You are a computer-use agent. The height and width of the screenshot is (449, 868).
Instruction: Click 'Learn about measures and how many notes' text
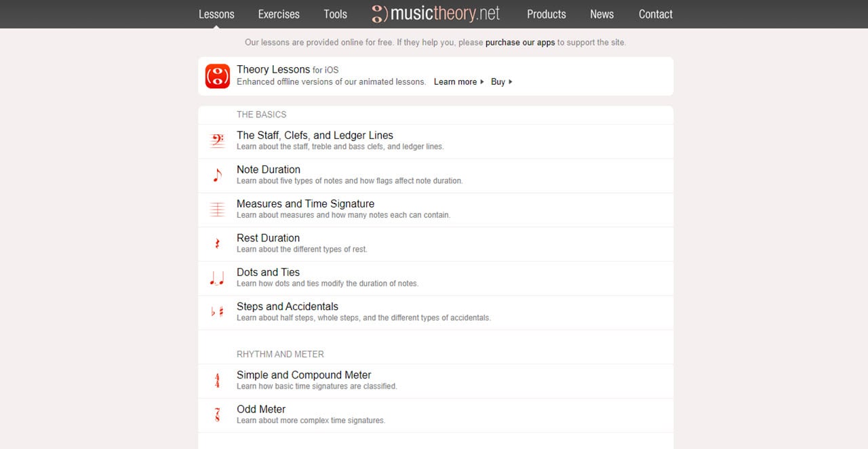click(x=344, y=215)
